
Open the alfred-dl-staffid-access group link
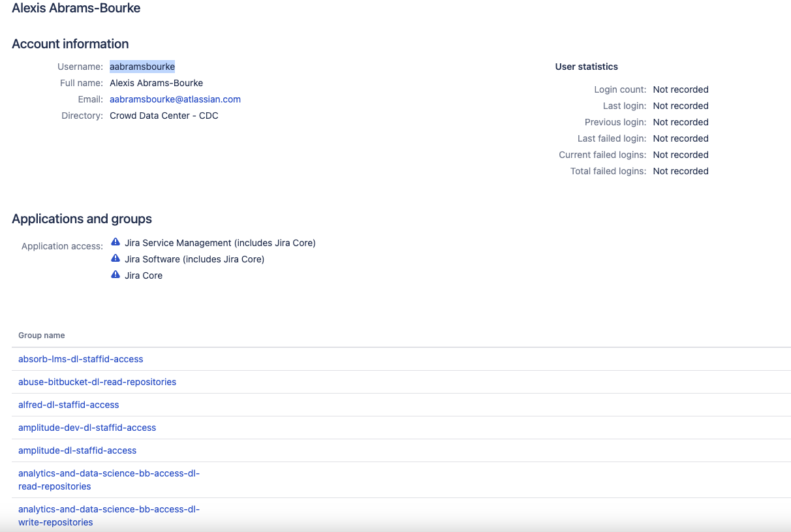tap(69, 405)
